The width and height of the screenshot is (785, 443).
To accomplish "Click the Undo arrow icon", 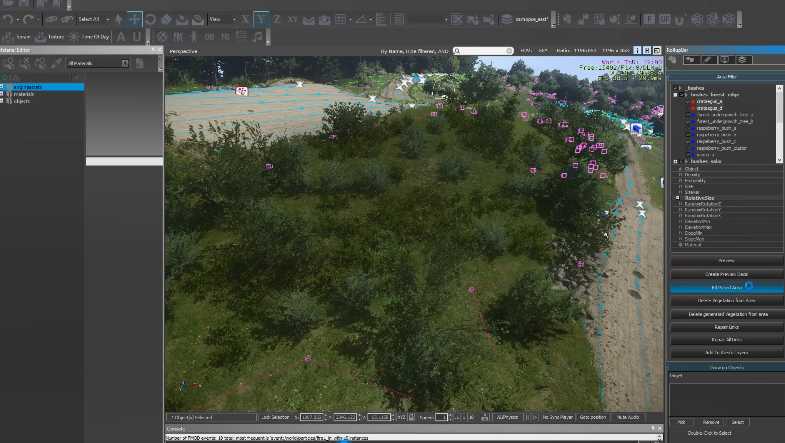I will 8,20.
